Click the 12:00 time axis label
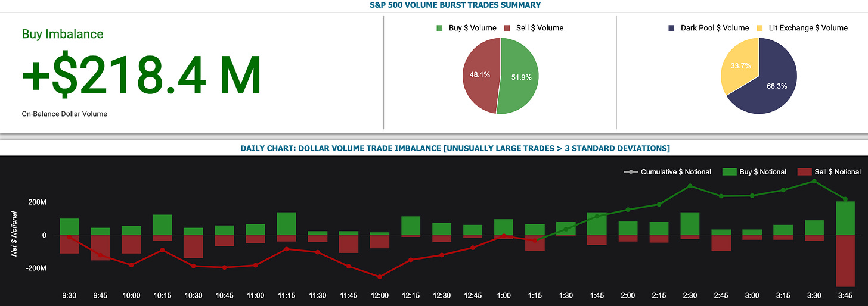Screen dimensions: 868x306 point(380,295)
